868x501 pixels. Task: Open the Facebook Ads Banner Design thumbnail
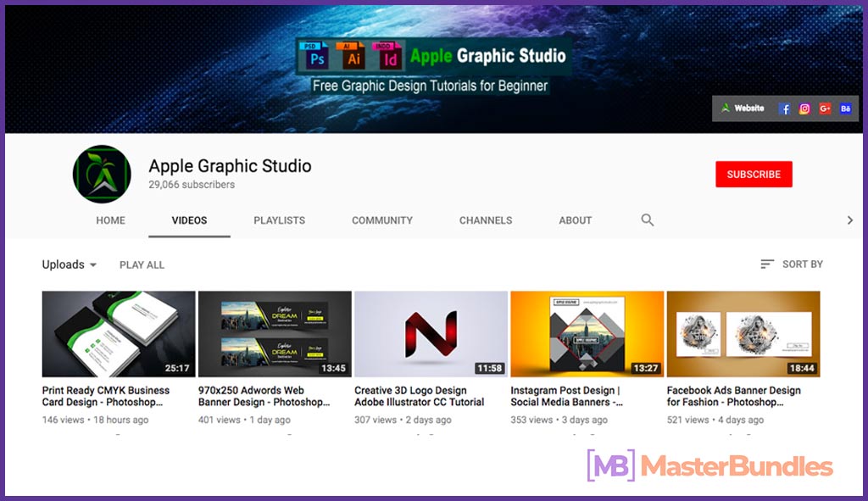pyautogui.click(x=743, y=334)
